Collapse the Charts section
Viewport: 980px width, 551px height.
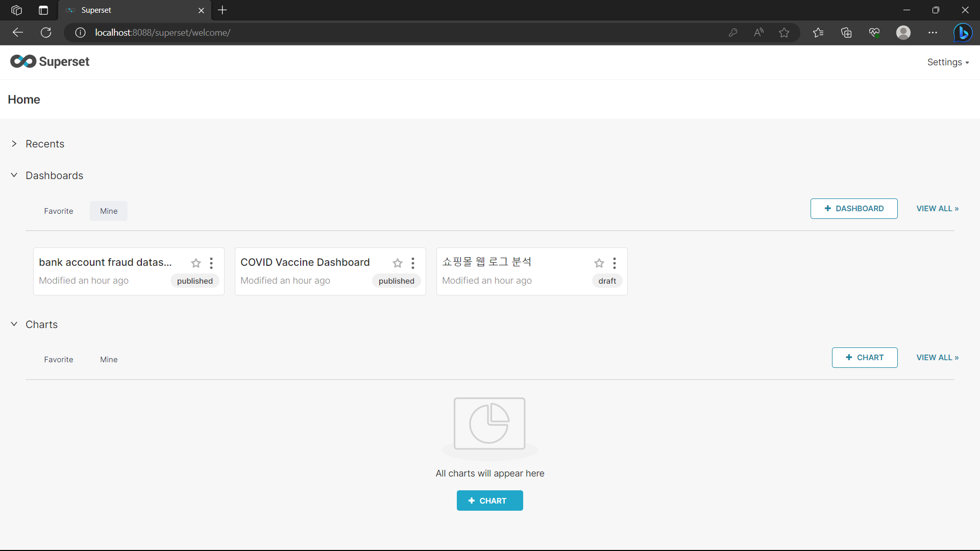click(14, 324)
